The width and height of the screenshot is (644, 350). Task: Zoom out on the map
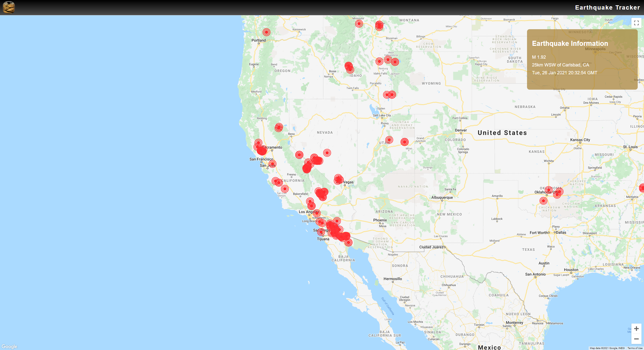click(636, 339)
